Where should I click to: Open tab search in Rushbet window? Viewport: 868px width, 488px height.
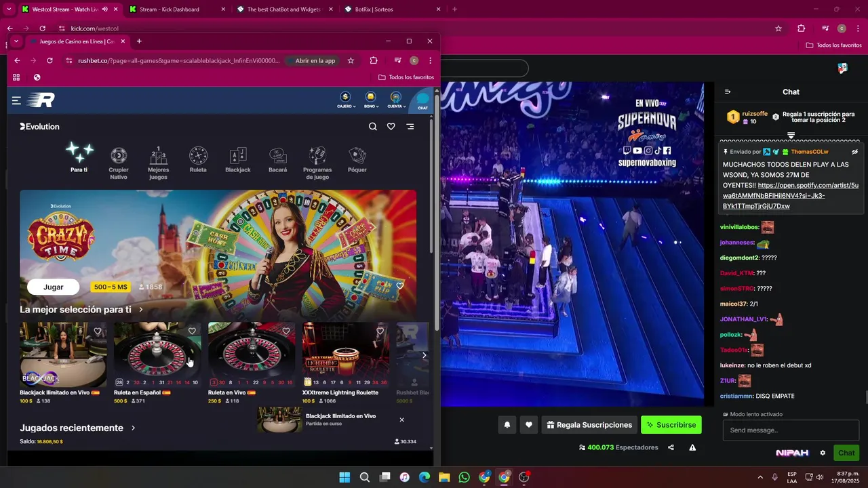[16, 41]
